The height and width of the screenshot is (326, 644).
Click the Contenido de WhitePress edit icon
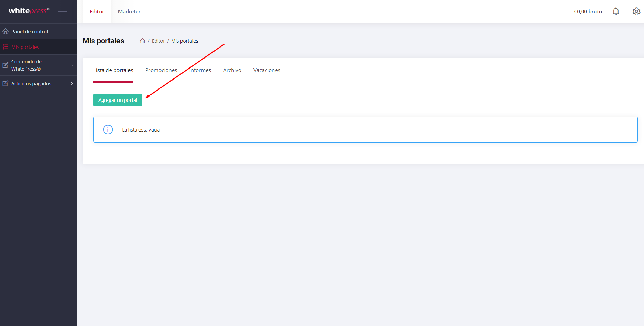[x=6, y=65]
